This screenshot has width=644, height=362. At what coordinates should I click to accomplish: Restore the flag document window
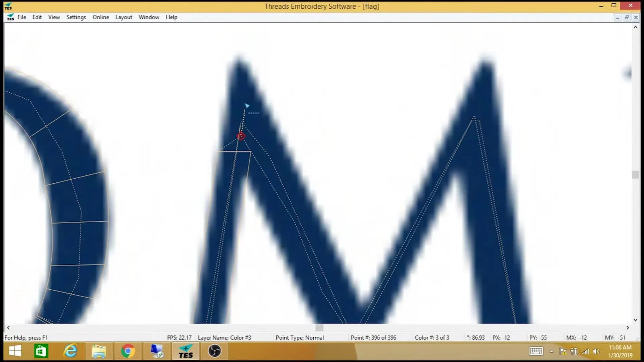point(626,17)
